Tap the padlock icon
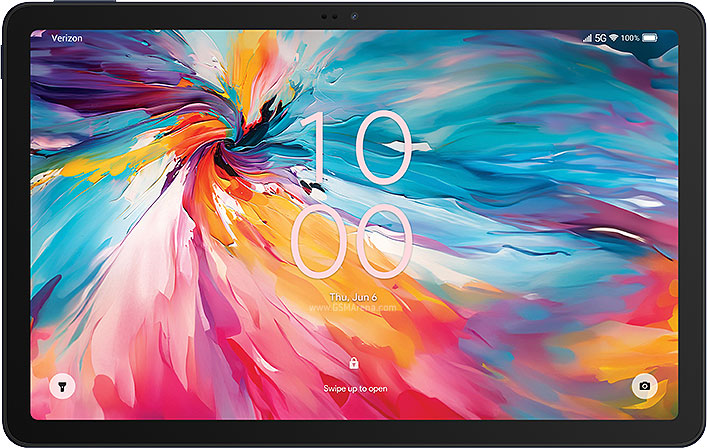Image resolution: width=707 pixels, height=448 pixels. click(353, 364)
